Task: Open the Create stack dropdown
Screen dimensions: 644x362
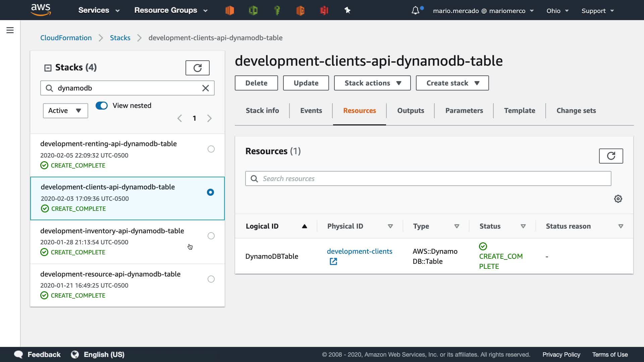Action: (x=452, y=83)
